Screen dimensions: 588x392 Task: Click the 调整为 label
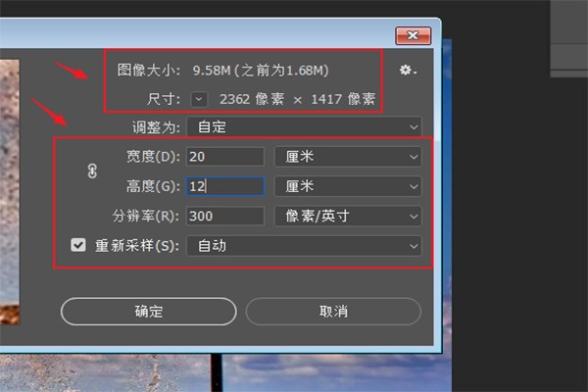[x=156, y=127]
